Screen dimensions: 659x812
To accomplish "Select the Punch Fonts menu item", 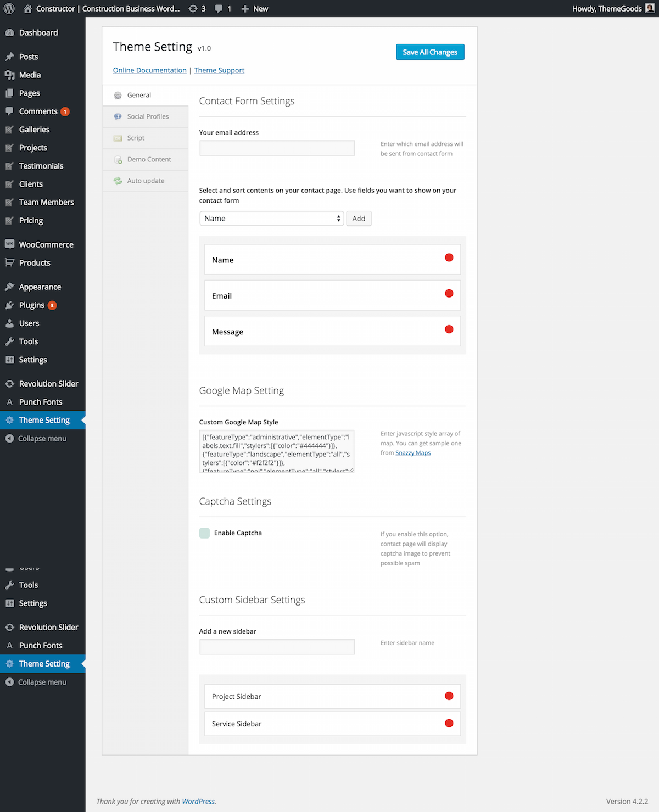I will [x=41, y=401].
